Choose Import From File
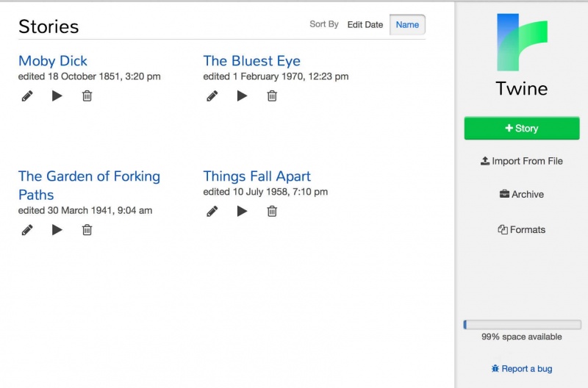Screen dimensions: 588x388 point(522,161)
